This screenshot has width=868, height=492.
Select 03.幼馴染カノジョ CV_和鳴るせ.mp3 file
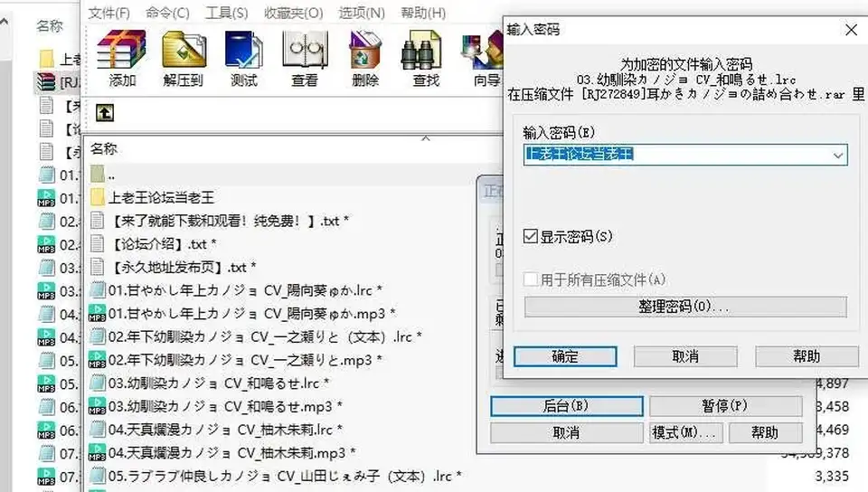pos(216,406)
